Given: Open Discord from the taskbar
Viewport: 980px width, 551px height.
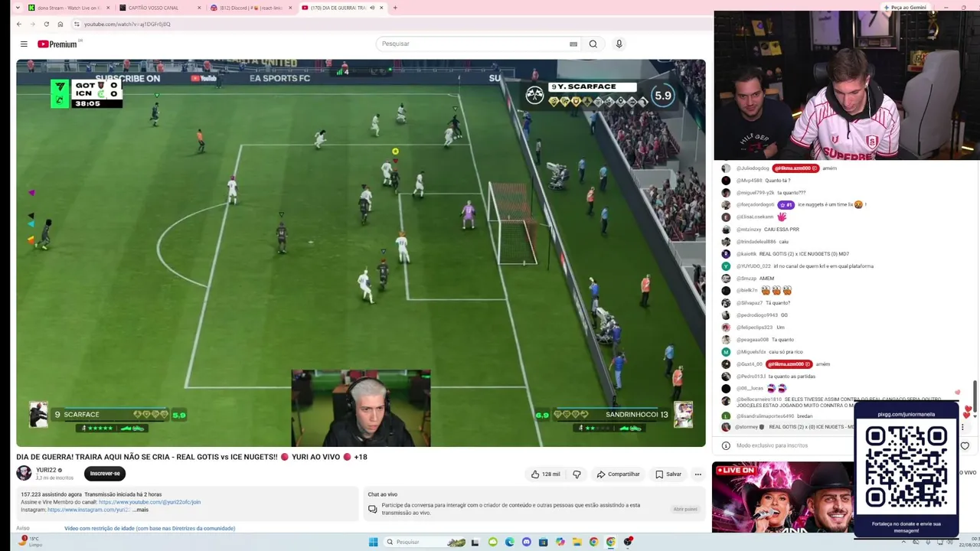Looking at the screenshot, I should 527,542.
